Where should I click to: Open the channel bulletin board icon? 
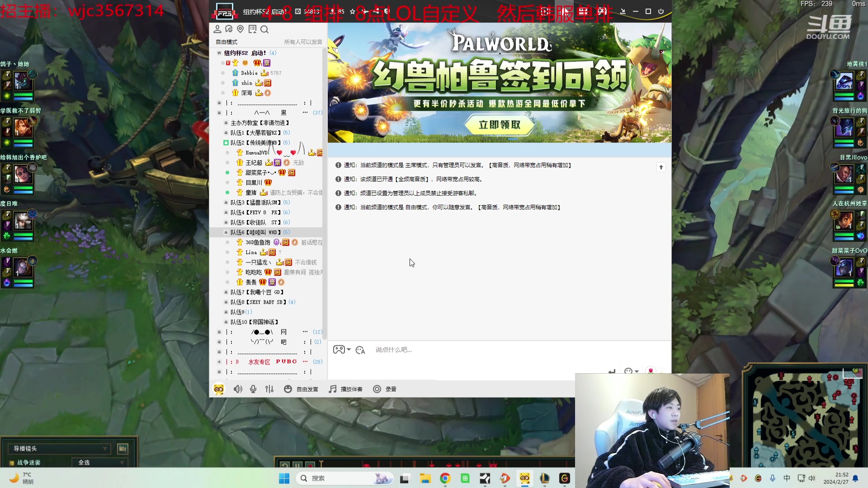(252, 29)
